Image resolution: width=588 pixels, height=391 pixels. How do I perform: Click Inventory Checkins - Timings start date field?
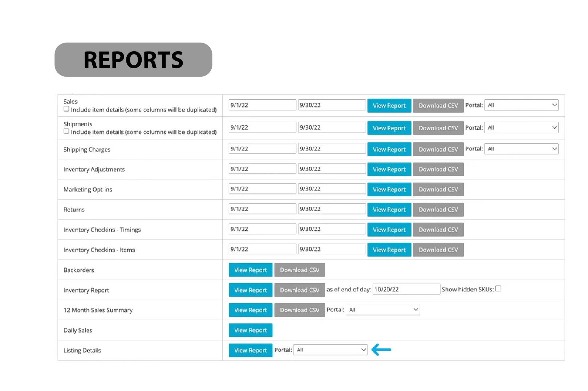point(263,229)
